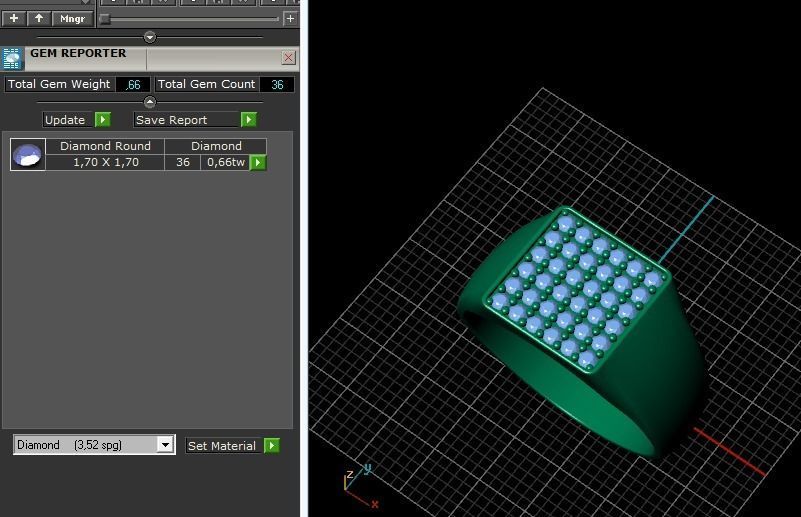This screenshot has width=801, height=517.
Task: Click the slider handle at top
Action: pyautogui.click(x=105, y=19)
